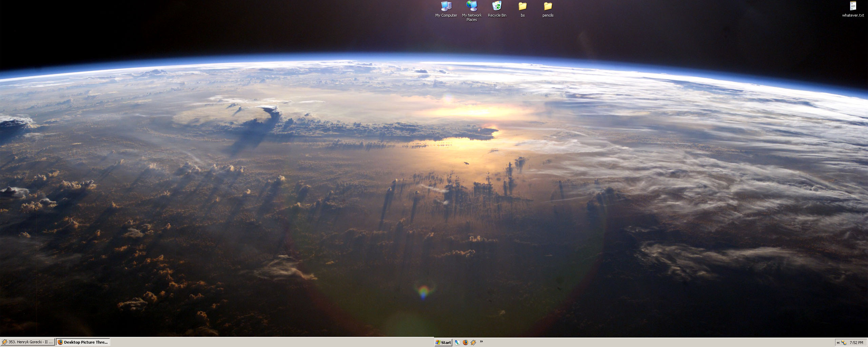This screenshot has width=868, height=347.
Task: Switch to Winamp Henryk Gorecki taskbar button
Action: tap(27, 342)
